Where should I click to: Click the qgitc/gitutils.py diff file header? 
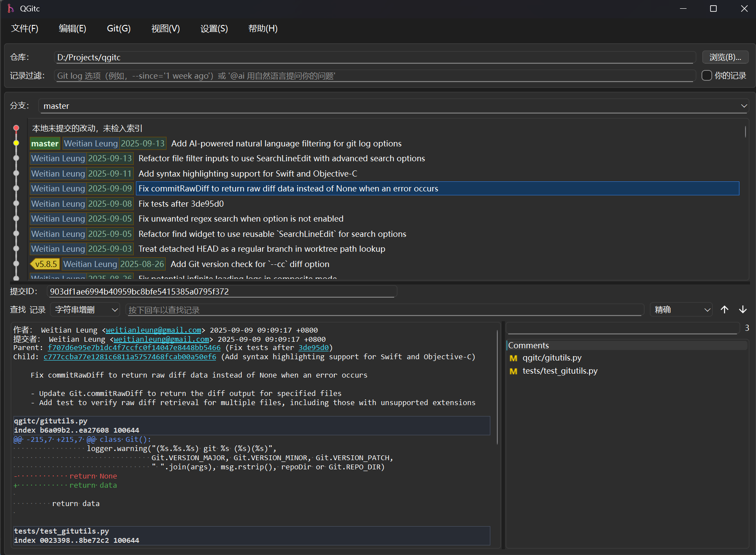(252, 426)
